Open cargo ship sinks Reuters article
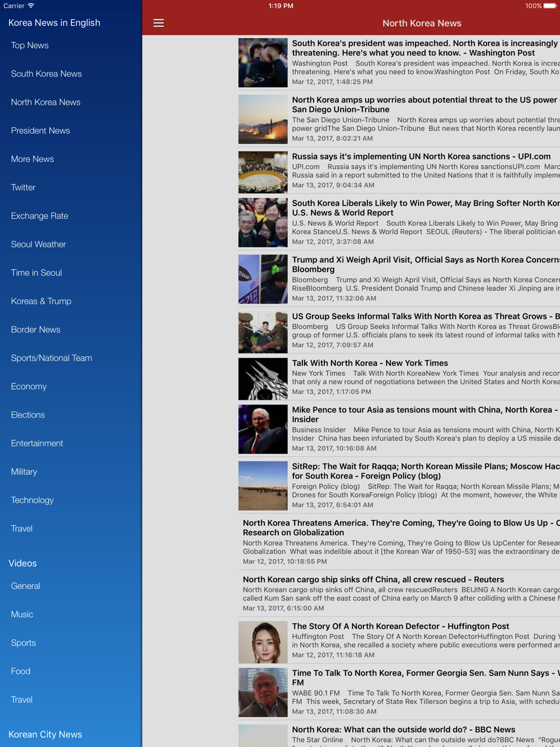Screen dimensions: 560x747 [x=374, y=580]
